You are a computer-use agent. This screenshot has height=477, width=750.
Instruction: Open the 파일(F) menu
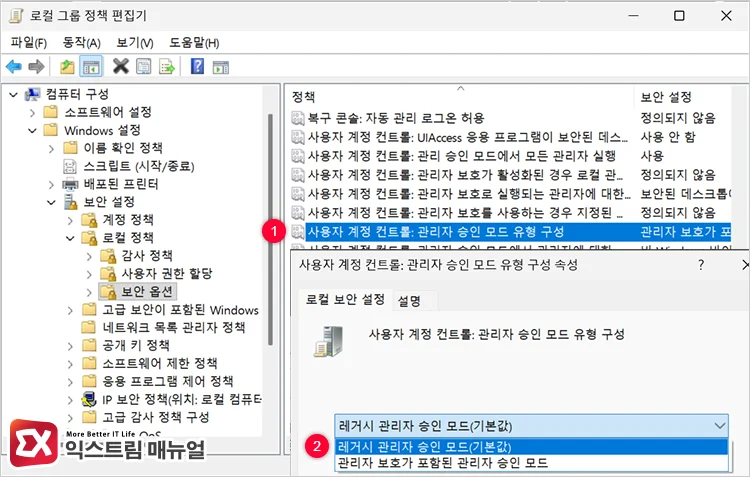click(x=29, y=43)
